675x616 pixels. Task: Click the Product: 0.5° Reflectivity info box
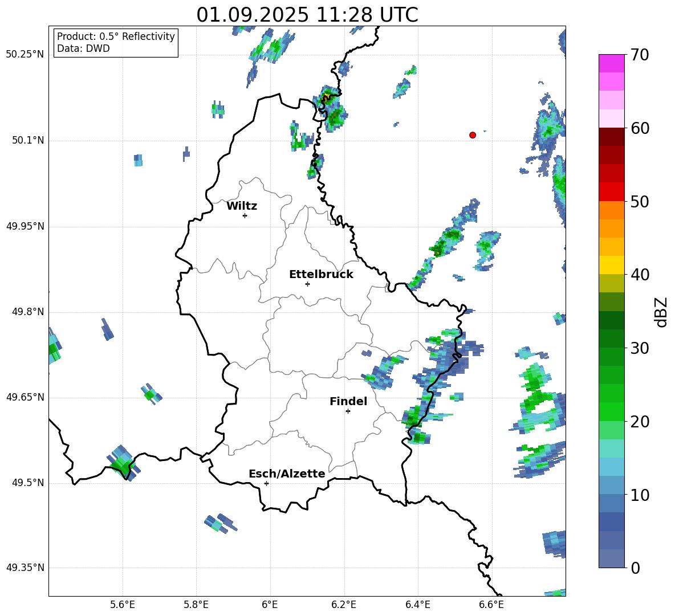point(116,43)
